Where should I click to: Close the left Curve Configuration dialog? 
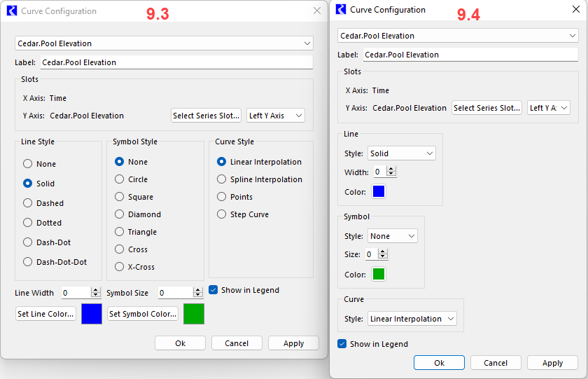[x=316, y=11]
